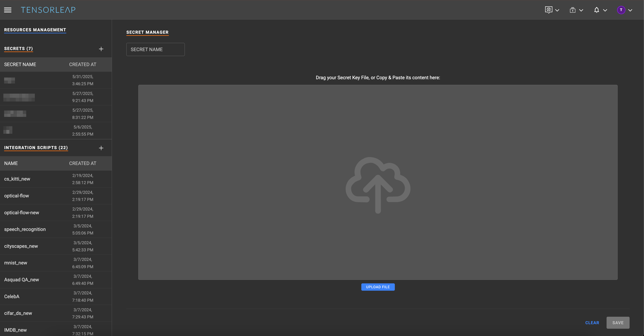Click the Tensorleap logo
The width and height of the screenshot is (644, 336).
coord(48,10)
